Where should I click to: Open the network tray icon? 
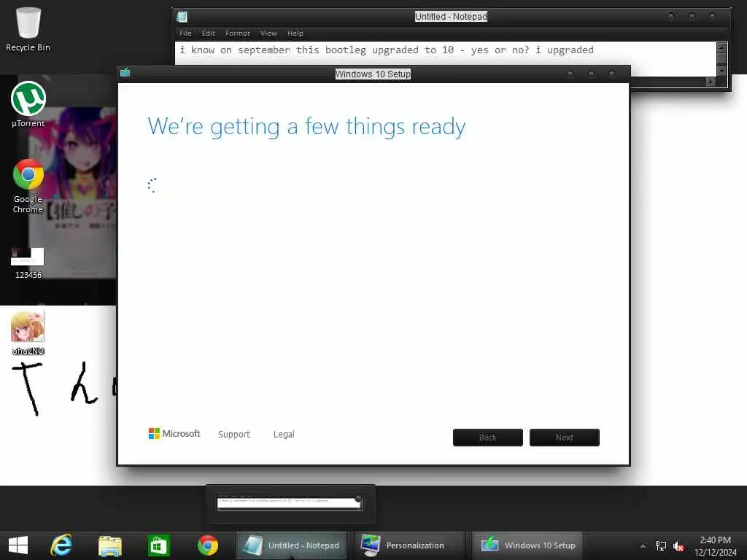661,546
